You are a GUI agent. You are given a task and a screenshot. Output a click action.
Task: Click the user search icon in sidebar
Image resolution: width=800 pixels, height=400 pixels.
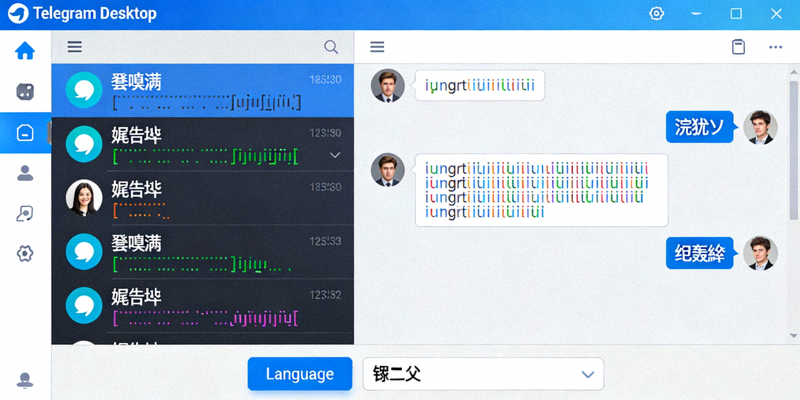coord(25,213)
